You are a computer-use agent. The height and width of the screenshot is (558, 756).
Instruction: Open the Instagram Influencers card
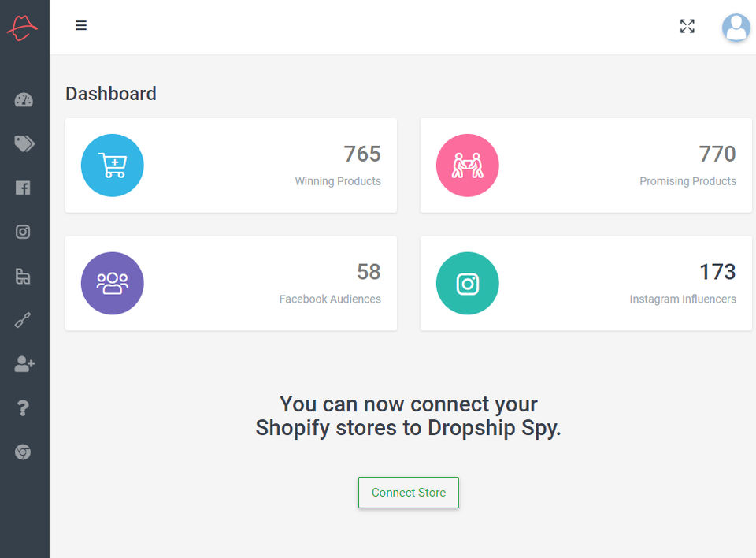click(x=586, y=283)
